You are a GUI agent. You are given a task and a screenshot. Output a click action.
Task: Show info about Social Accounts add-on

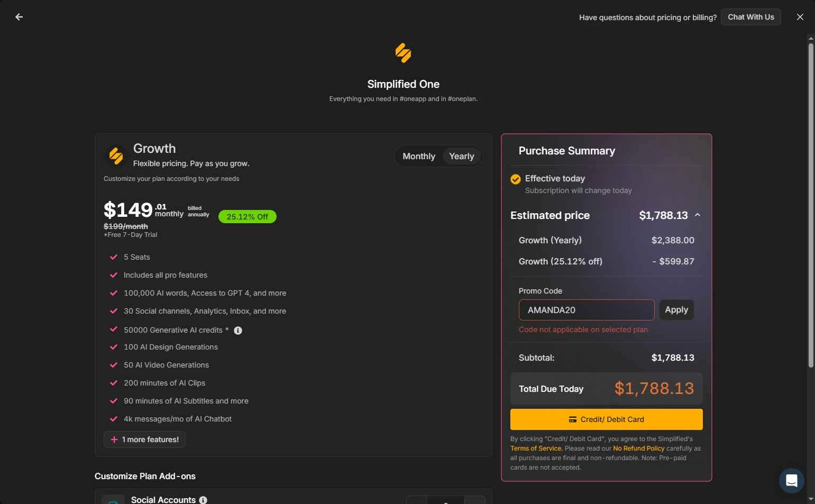click(203, 500)
